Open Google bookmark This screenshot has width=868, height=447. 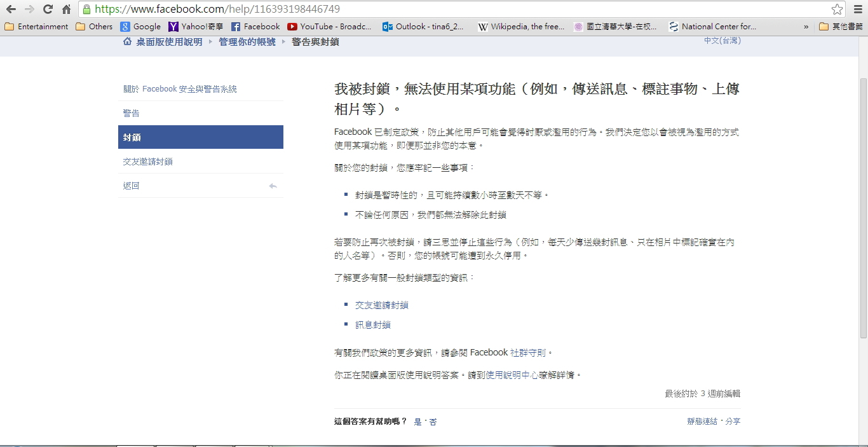click(x=140, y=27)
